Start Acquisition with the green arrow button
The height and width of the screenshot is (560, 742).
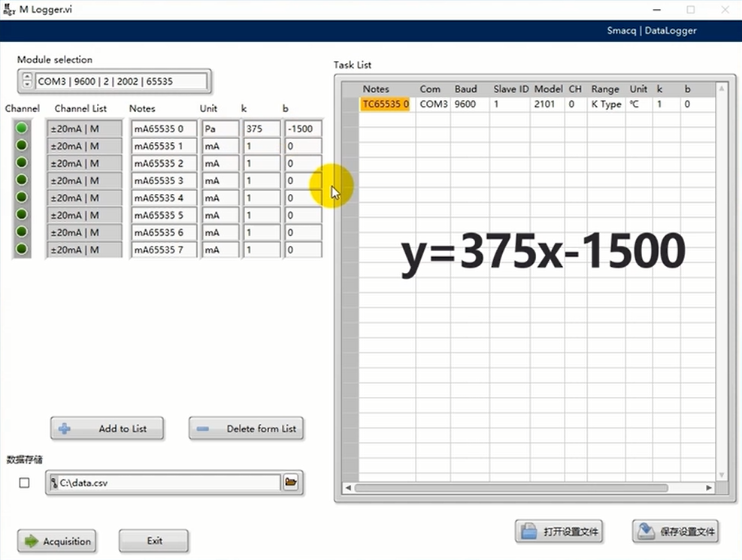pos(57,541)
